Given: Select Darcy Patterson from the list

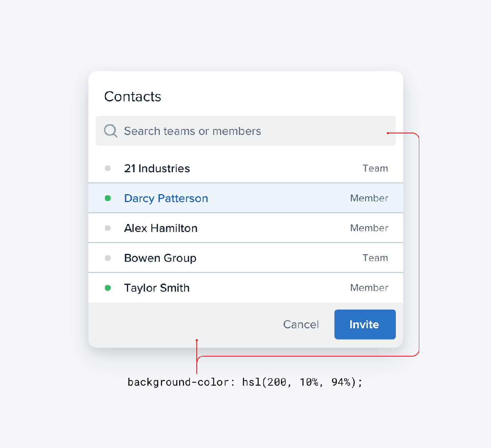Looking at the screenshot, I should tap(166, 198).
